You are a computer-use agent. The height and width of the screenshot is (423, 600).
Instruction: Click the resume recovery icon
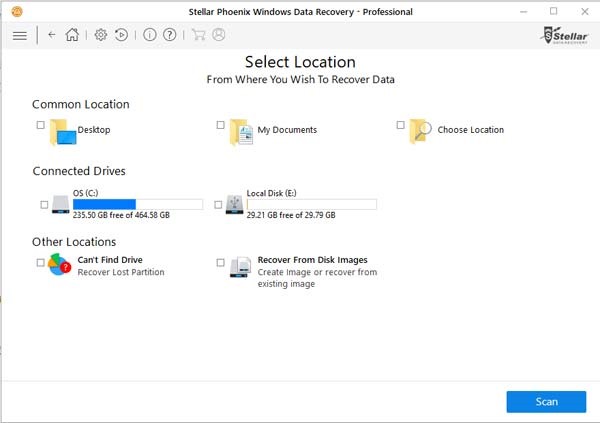[x=121, y=35]
